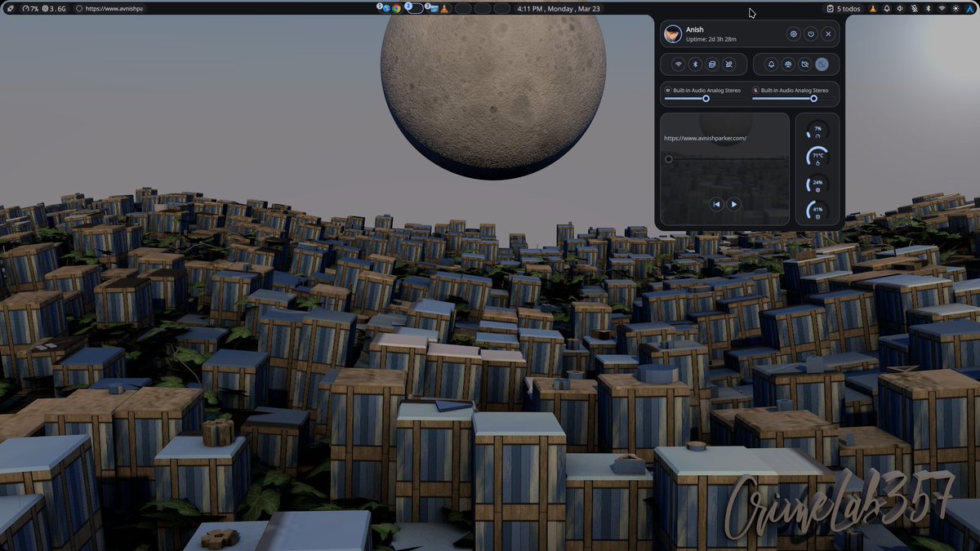Image resolution: width=980 pixels, height=551 pixels.
Task: Open settings gear in Anish panel
Action: [x=793, y=34]
